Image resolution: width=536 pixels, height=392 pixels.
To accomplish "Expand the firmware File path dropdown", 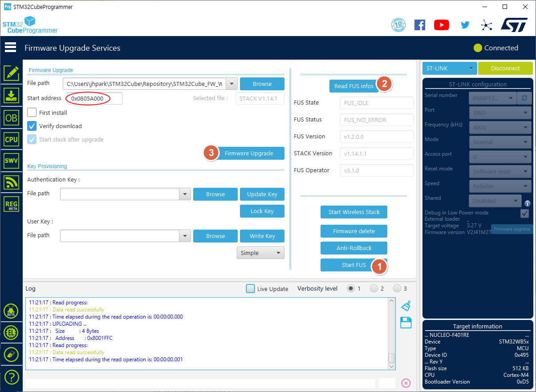I will [x=232, y=84].
